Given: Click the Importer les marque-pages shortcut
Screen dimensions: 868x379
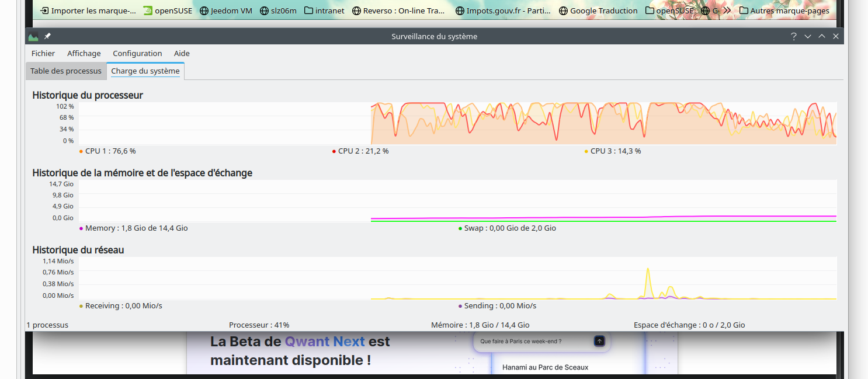Looking at the screenshot, I should pyautogui.click(x=88, y=11).
